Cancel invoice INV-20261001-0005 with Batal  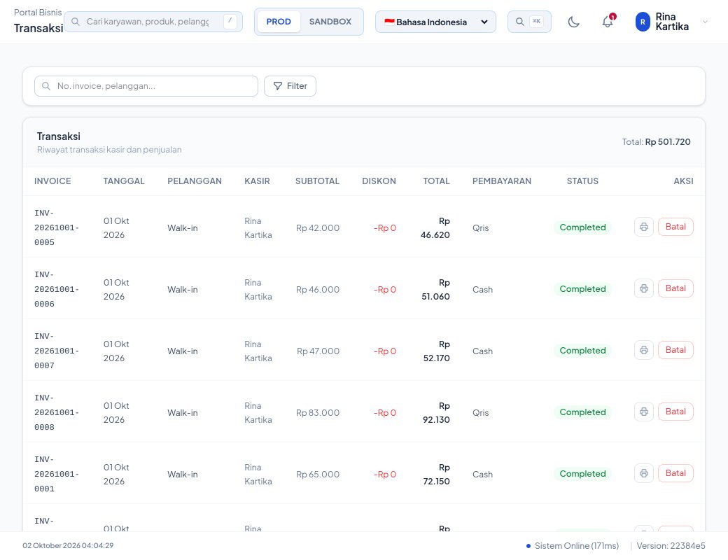pos(675,227)
